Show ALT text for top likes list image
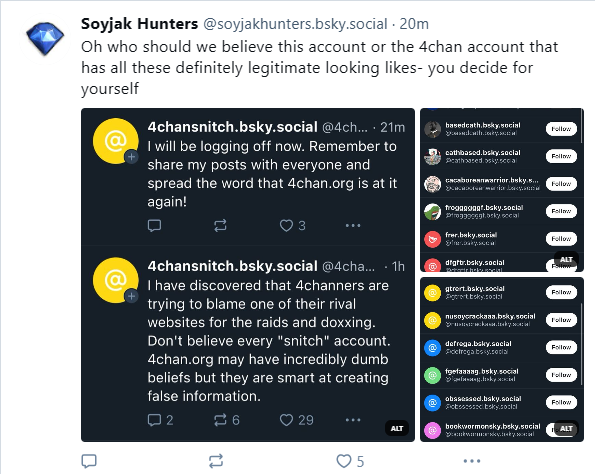This screenshot has width=595, height=474. click(566, 259)
